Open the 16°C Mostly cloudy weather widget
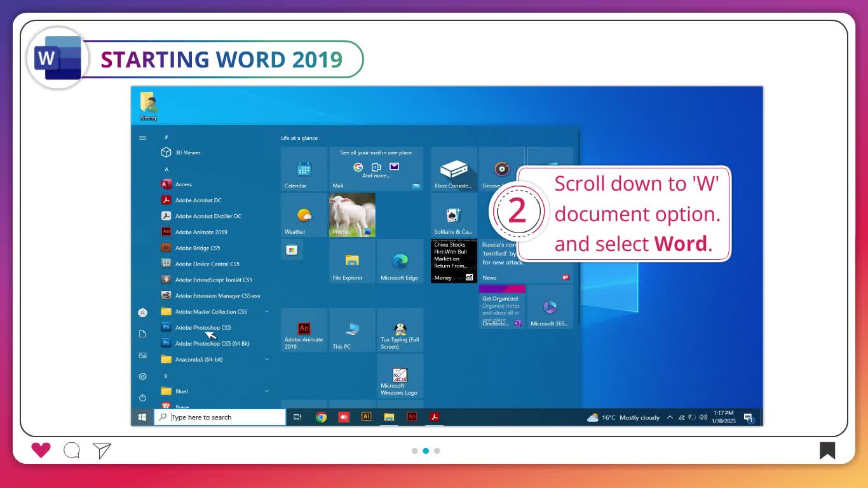This screenshot has height=488, width=868. pos(623,417)
